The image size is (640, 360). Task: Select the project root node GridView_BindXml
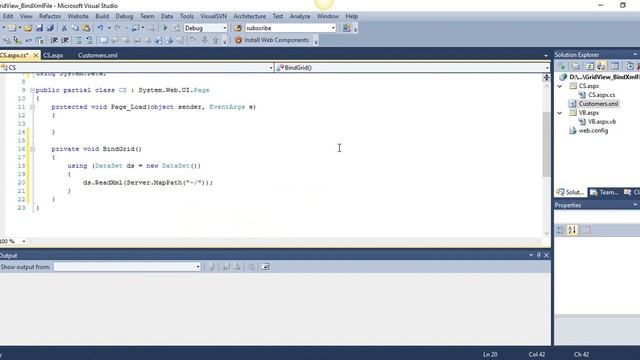point(604,77)
